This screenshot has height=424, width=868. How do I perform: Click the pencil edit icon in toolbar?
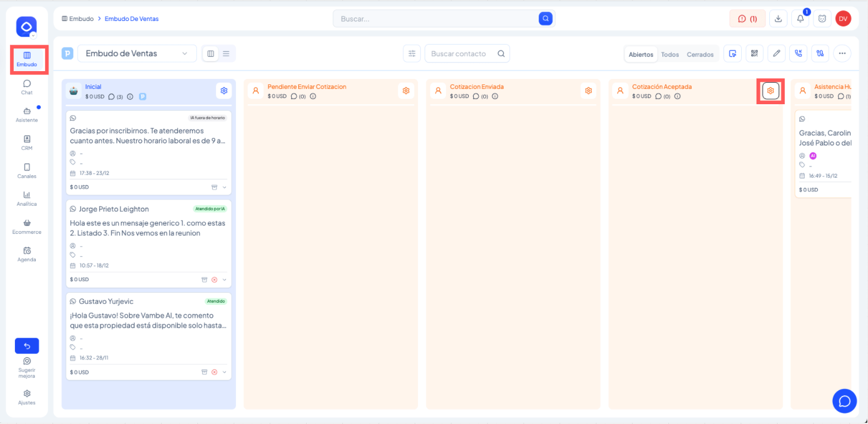click(x=776, y=53)
